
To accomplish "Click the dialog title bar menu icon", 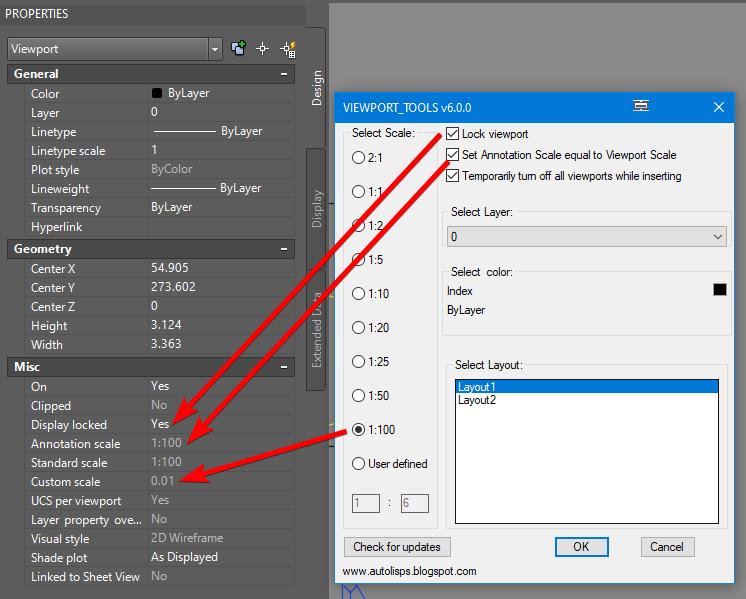I will click(x=641, y=106).
